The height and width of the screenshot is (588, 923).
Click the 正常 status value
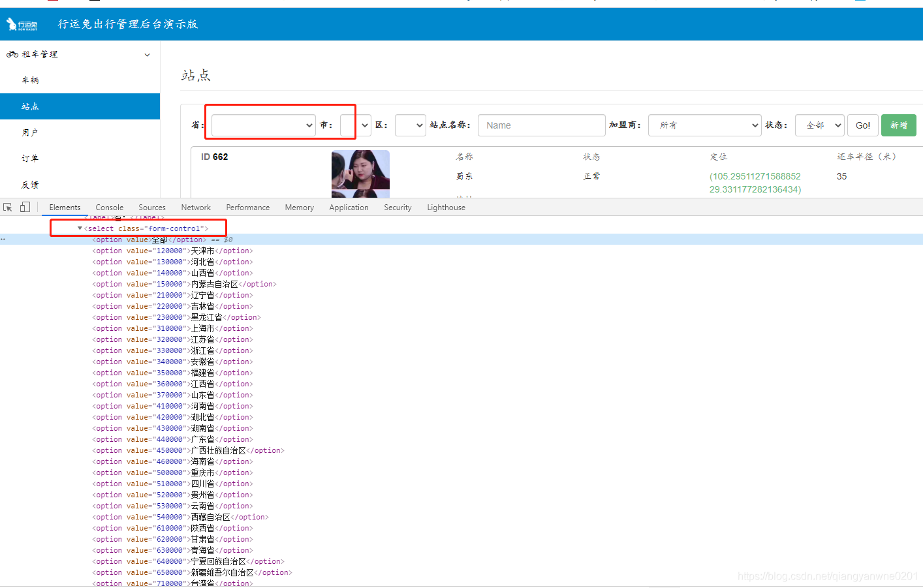591,176
